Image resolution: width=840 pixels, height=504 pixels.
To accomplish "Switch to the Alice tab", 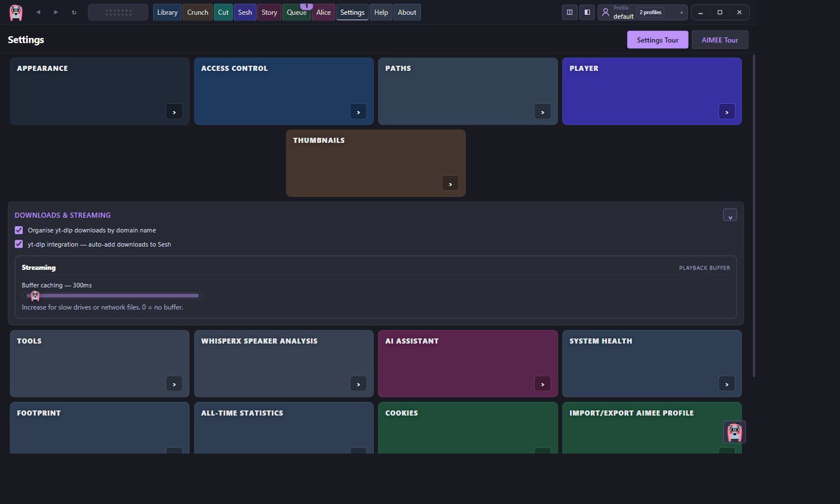I will (323, 12).
